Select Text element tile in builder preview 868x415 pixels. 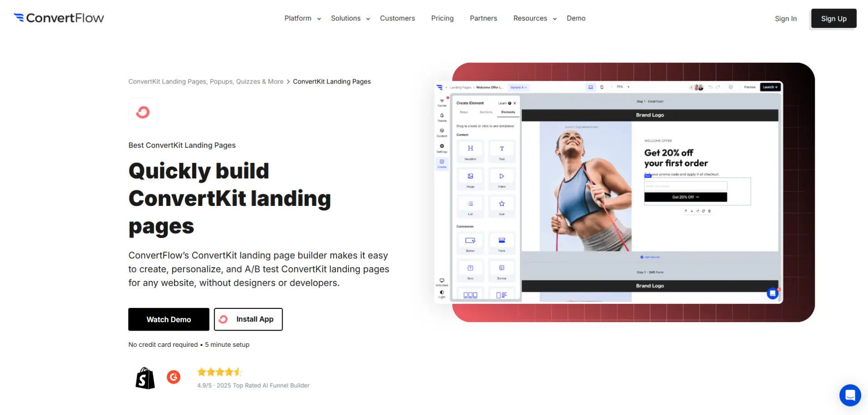[502, 151]
